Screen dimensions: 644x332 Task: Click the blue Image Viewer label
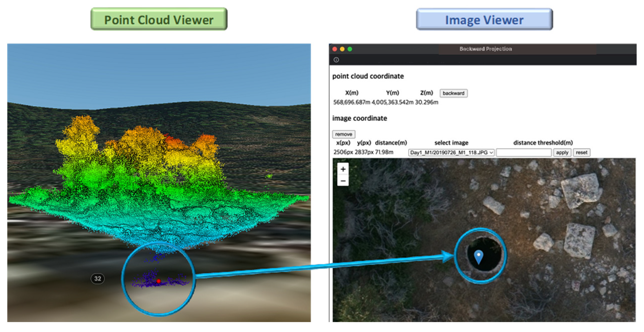coord(484,19)
